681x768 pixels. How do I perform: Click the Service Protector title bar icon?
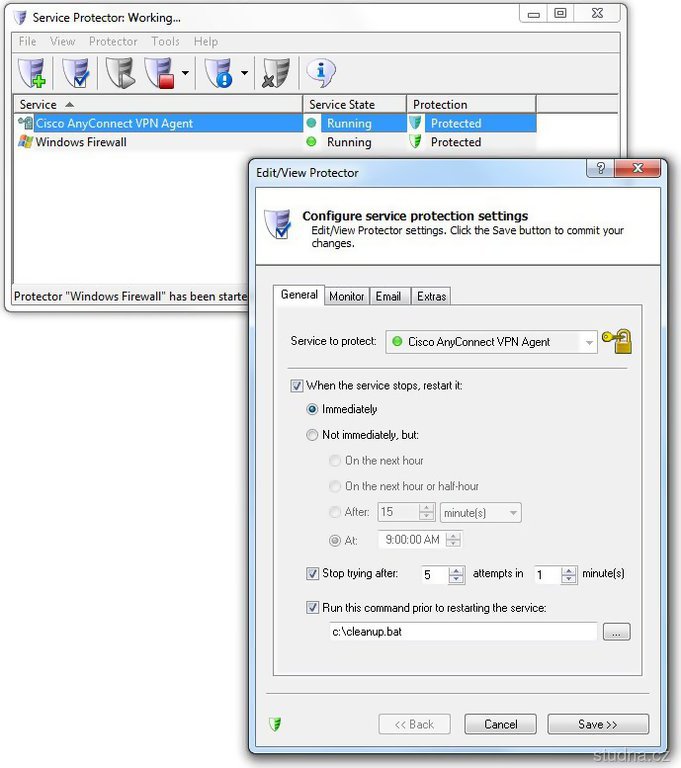click(x=20, y=18)
